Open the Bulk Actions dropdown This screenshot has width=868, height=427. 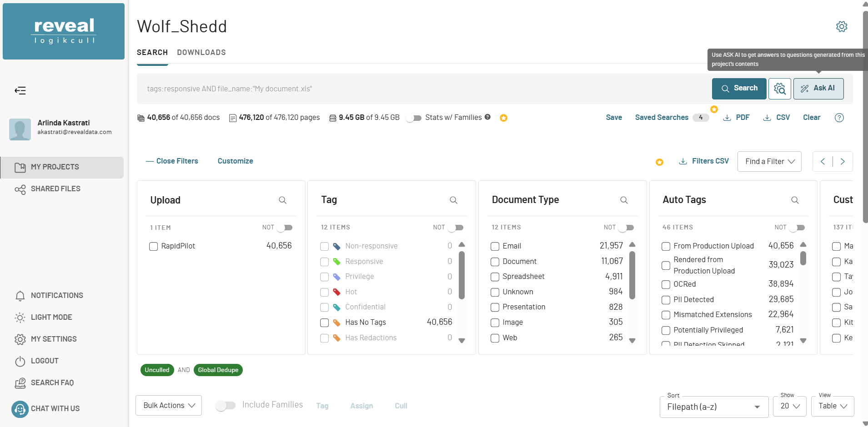[x=169, y=405]
